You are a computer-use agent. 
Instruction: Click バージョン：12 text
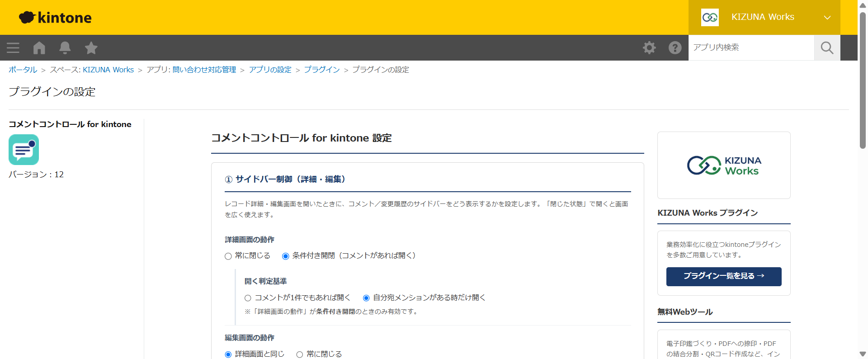click(x=36, y=175)
